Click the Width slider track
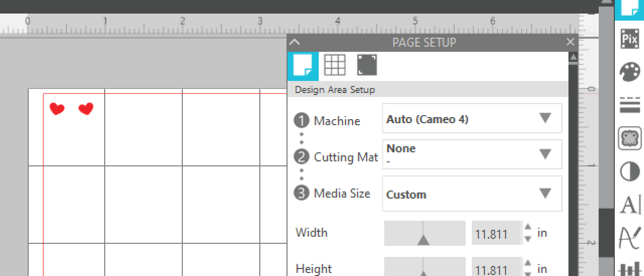Viewport: 644px width, 276px height. click(424, 233)
